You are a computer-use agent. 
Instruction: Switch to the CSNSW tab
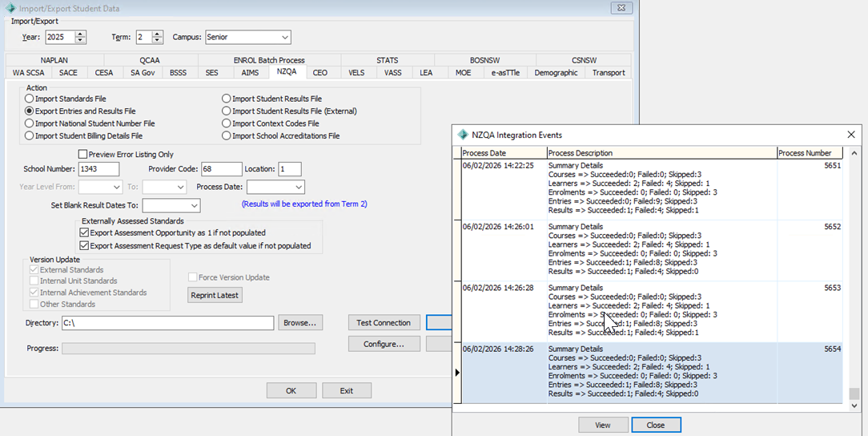point(584,60)
